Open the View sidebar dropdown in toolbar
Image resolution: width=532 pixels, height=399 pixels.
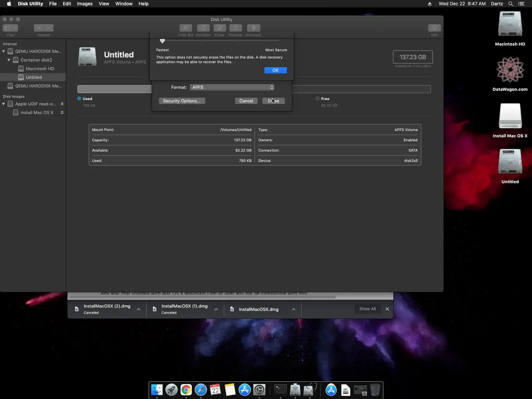[10, 28]
